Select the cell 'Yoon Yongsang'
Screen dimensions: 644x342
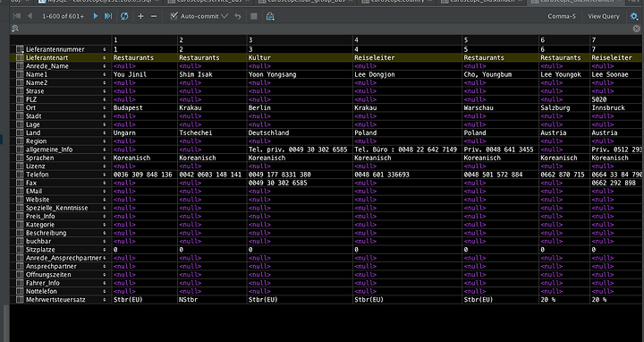(x=300, y=74)
